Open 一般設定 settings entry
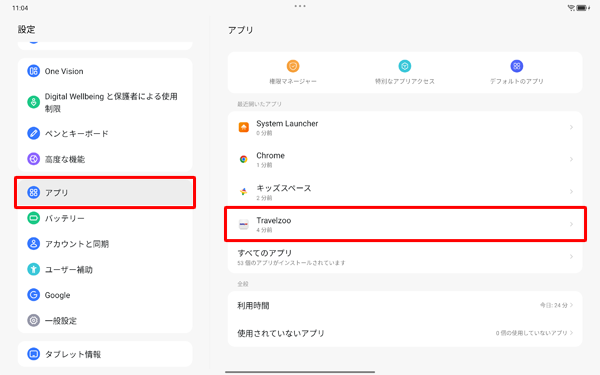The image size is (600, 375). [105, 320]
